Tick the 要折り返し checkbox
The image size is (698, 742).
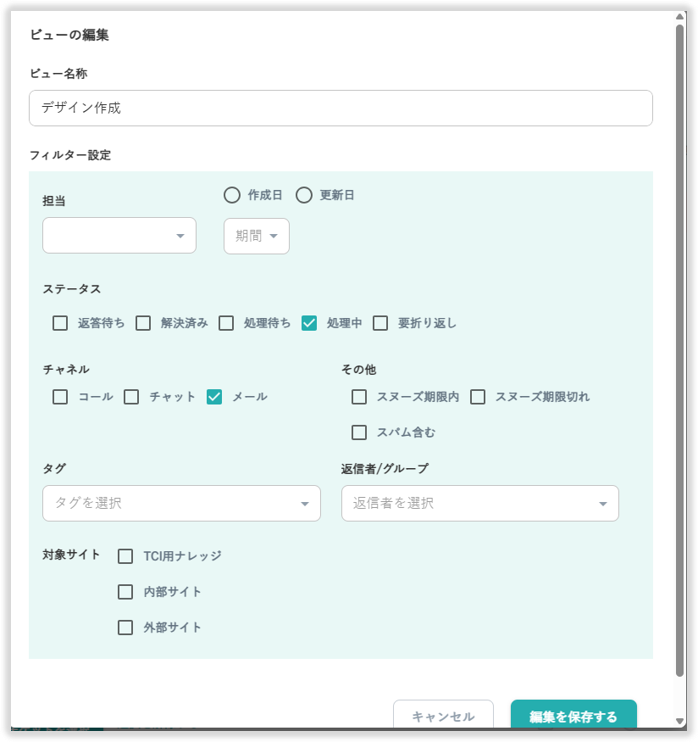click(380, 323)
